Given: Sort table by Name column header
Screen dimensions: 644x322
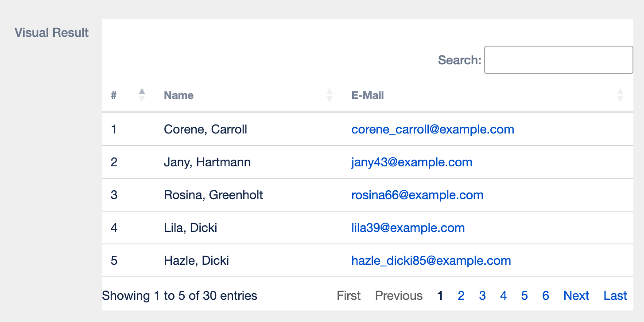Looking at the screenshot, I should (179, 95).
